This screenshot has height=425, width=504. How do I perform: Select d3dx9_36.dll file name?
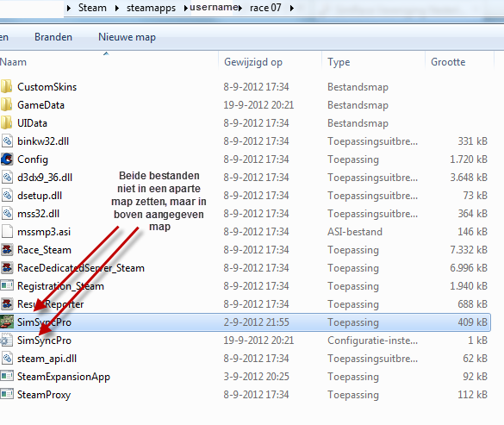click(x=45, y=178)
